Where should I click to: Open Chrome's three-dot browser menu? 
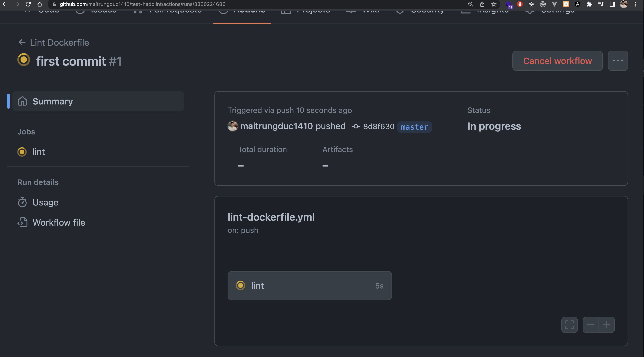[635, 4]
